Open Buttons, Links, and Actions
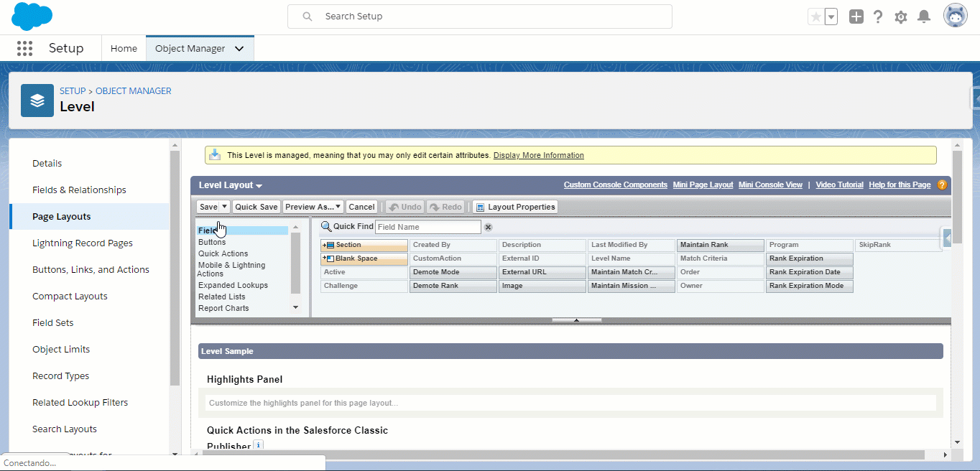Screen dimensions: 980x471 point(91,269)
